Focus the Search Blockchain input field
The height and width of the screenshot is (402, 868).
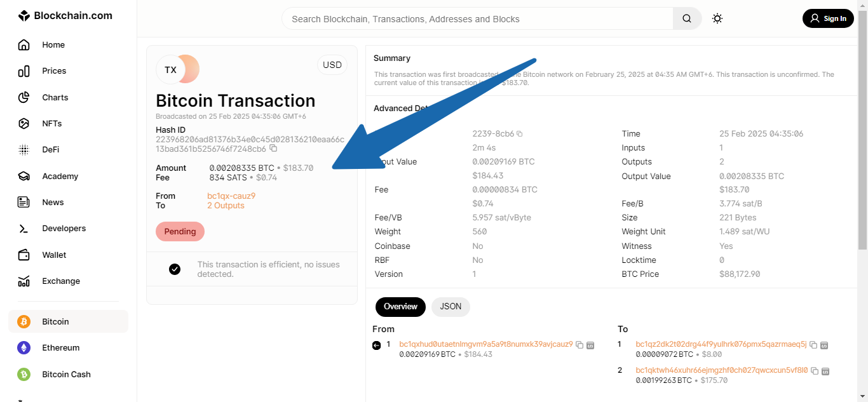click(x=477, y=18)
